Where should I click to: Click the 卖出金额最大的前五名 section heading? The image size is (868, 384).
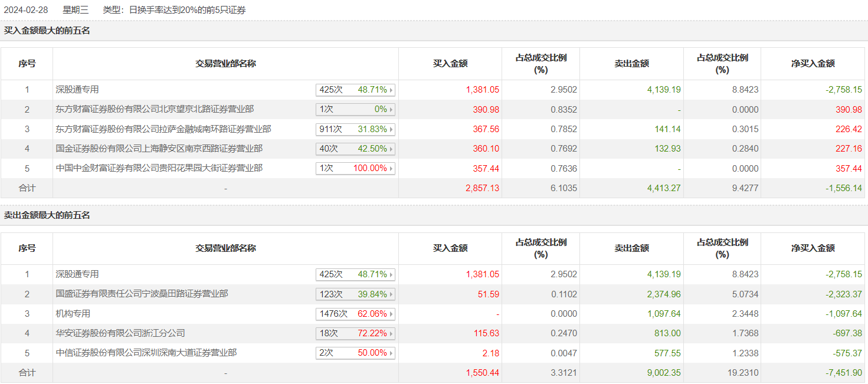tap(47, 215)
